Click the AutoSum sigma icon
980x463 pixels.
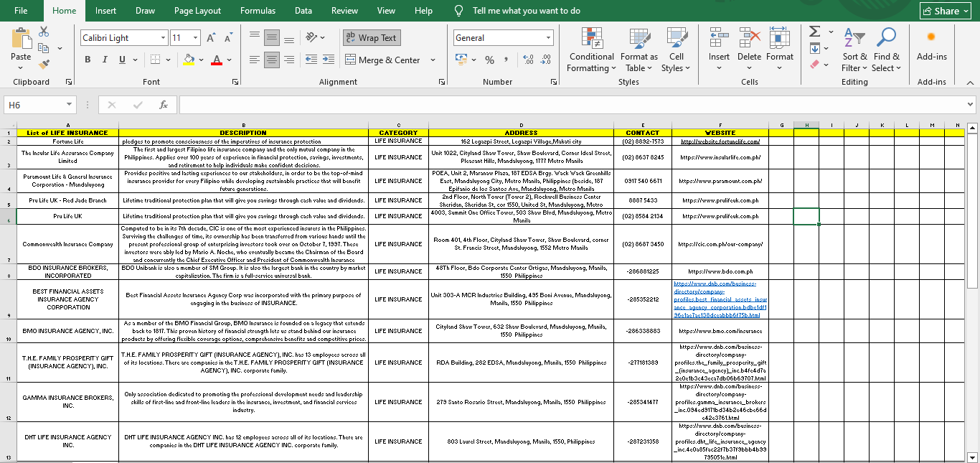point(814,32)
